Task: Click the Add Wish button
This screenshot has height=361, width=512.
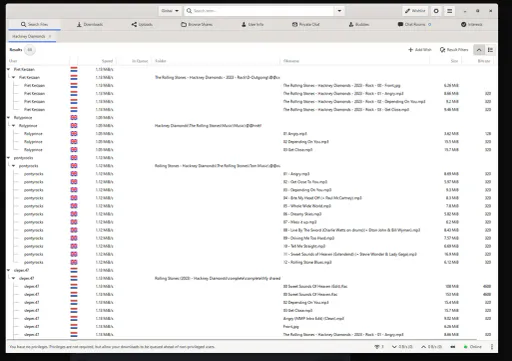Action: 420,50
